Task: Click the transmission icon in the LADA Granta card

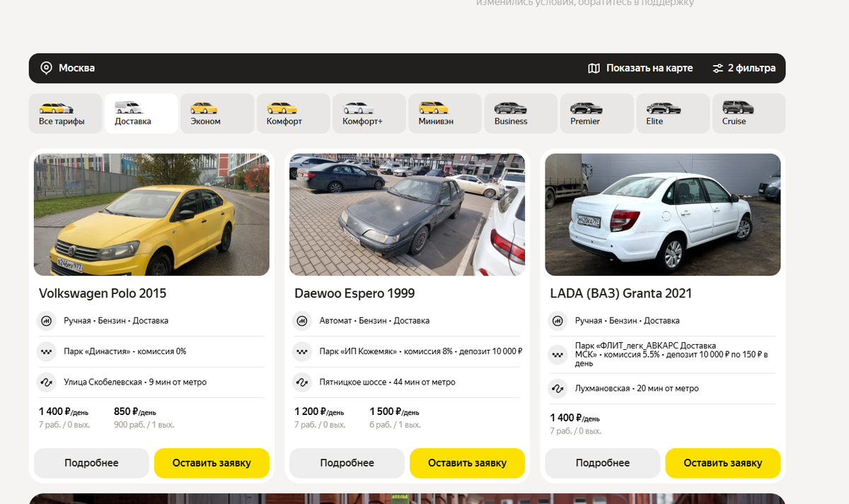Action: pos(558,321)
